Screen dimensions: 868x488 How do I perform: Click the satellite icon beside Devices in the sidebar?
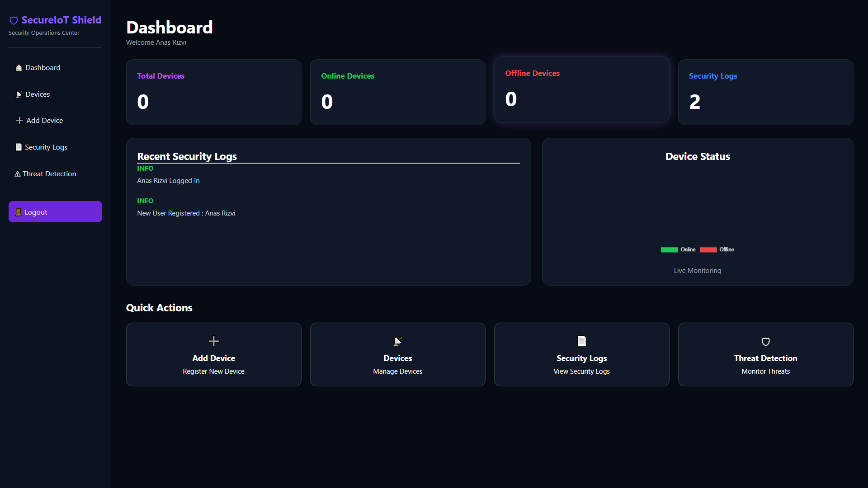click(19, 94)
